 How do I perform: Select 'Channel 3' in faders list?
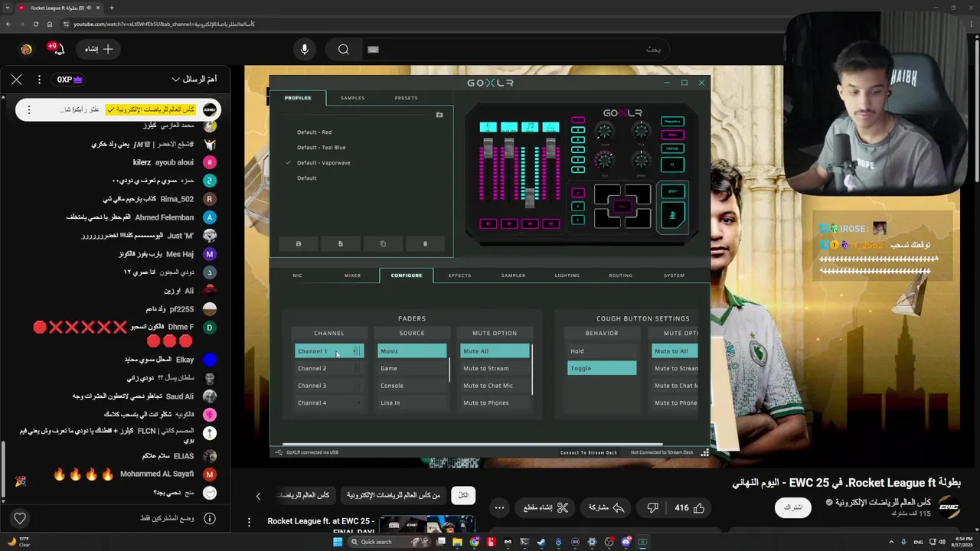(328, 386)
